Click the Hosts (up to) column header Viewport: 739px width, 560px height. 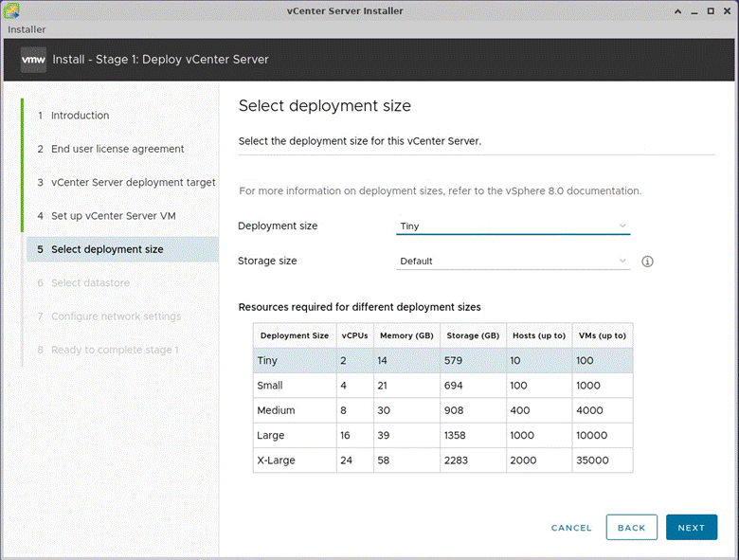[539, 335]
